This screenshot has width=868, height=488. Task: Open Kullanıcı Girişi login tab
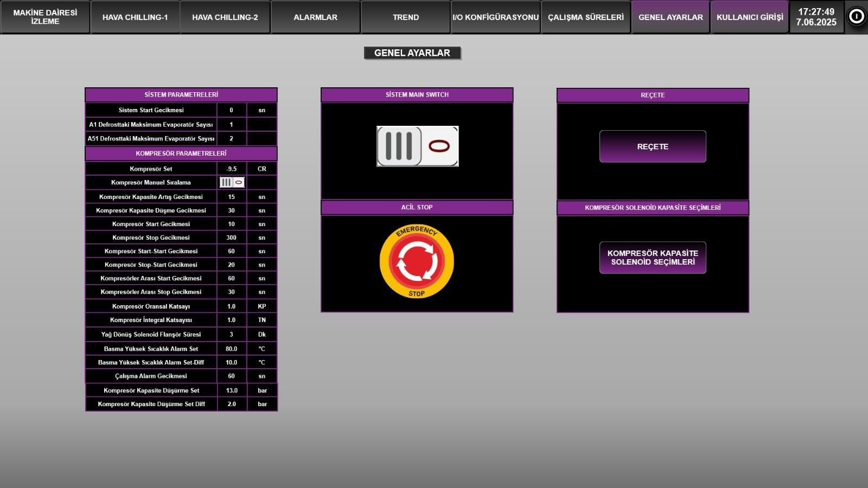coord(750,17)
